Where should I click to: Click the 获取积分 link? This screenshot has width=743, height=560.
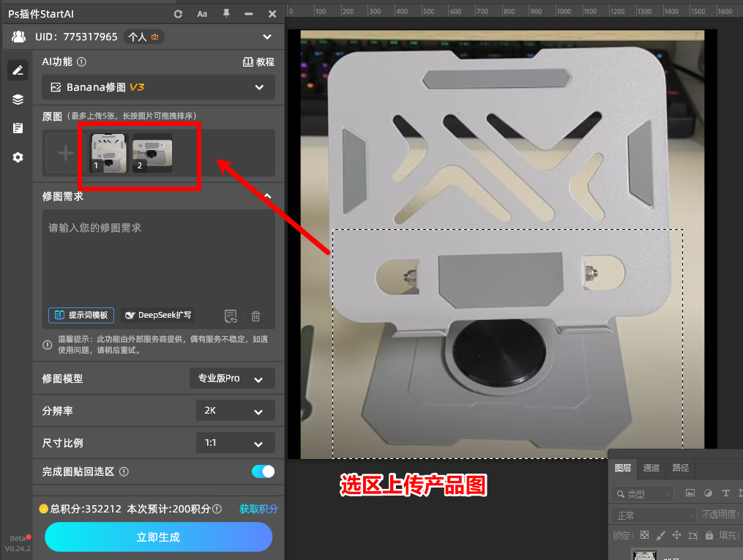coord(258,509)
